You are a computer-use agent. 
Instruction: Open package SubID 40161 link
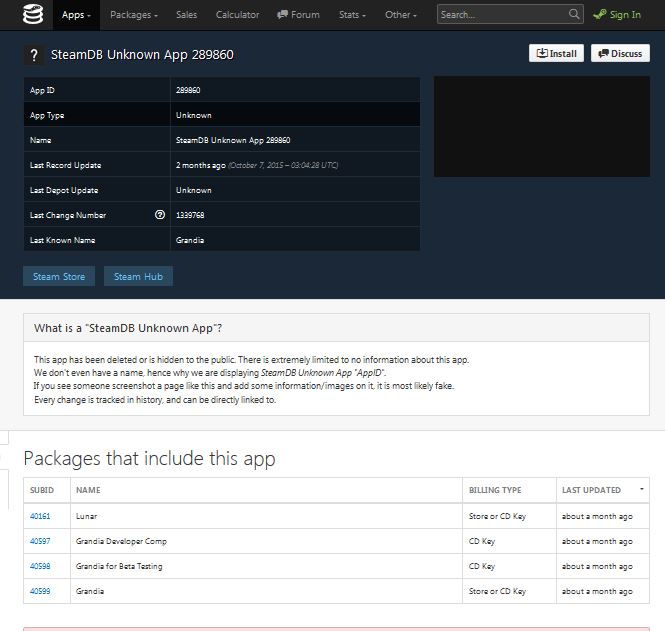pyautogui.click(x=40, y=516)
